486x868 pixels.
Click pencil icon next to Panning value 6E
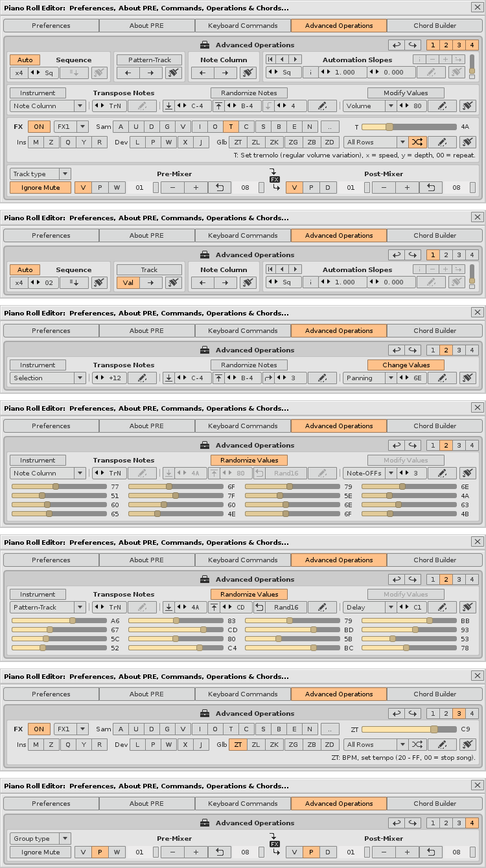(443, 378)
